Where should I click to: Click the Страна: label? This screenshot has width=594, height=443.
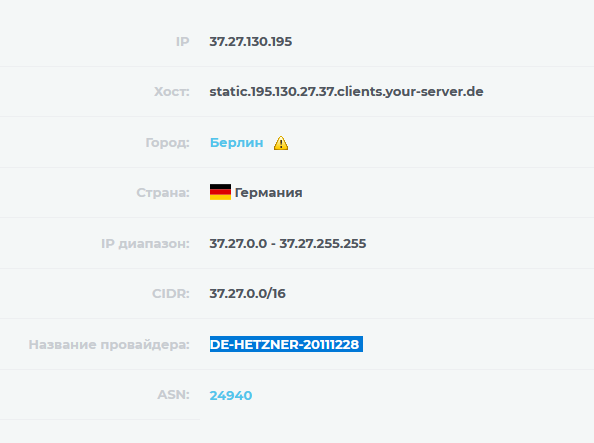tap(163, 193)
